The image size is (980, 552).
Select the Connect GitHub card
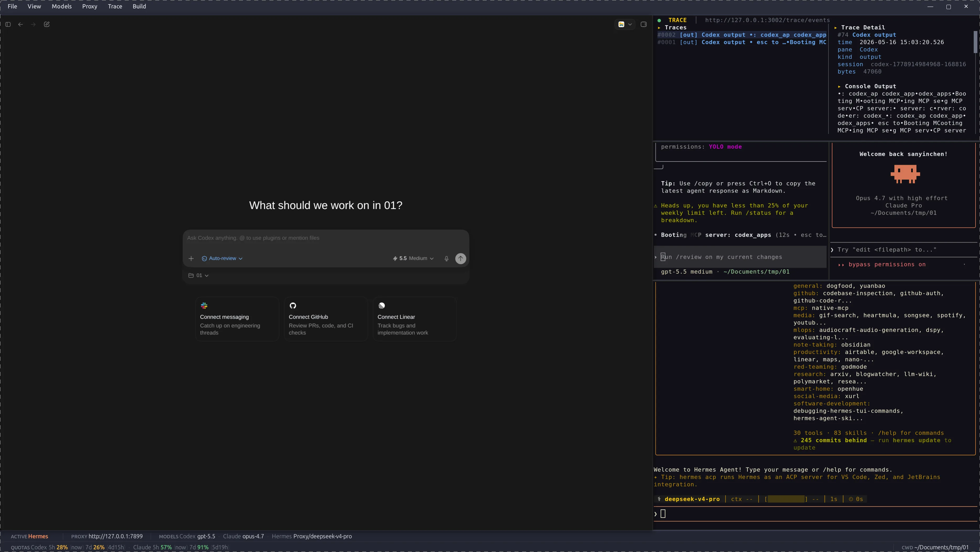point(326,319)
